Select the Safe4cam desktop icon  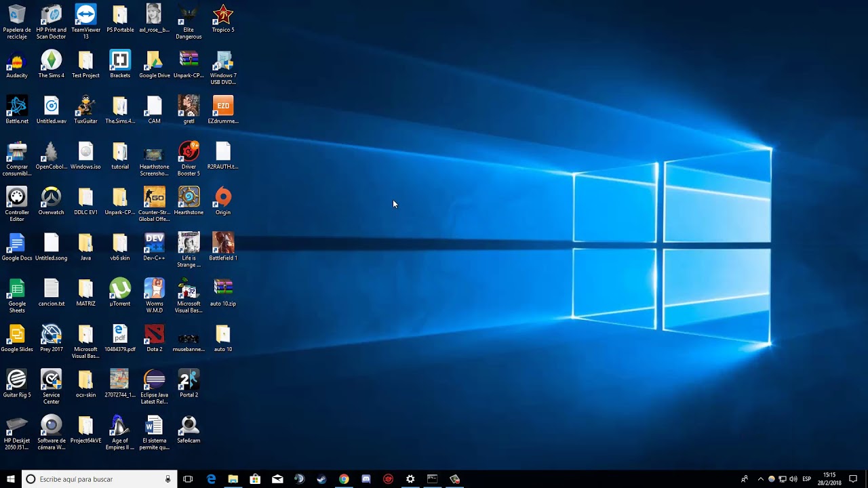pos(189,429)
